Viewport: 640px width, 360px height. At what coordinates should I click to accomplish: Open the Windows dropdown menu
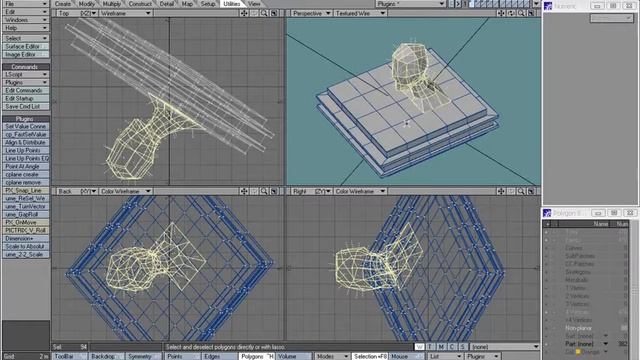[x=25, y=20]
